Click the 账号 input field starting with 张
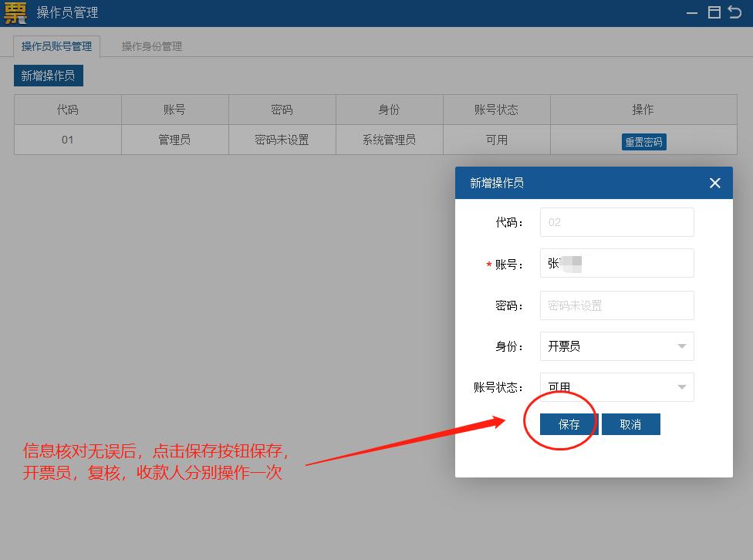 [x=616, y=263]
